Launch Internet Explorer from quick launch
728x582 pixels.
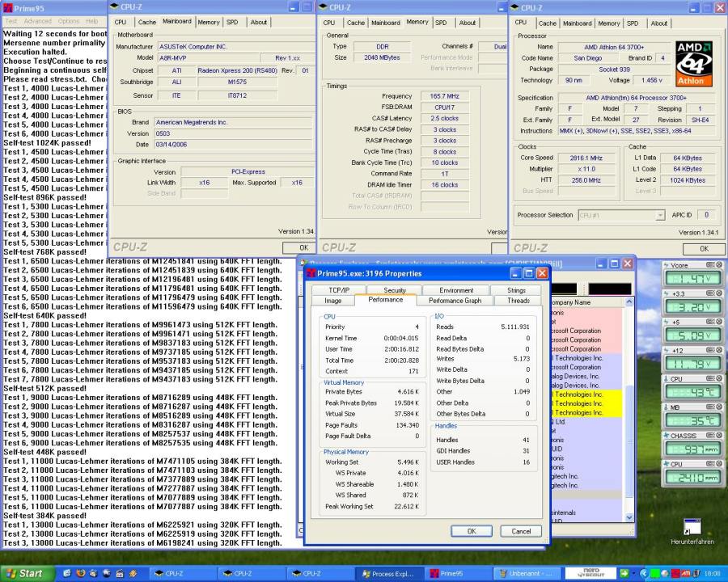click(x=67, y=573)
